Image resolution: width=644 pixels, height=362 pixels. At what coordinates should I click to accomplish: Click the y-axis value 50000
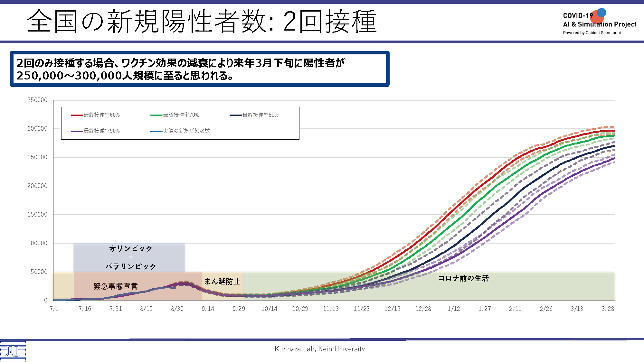click(x=39, y=272)
